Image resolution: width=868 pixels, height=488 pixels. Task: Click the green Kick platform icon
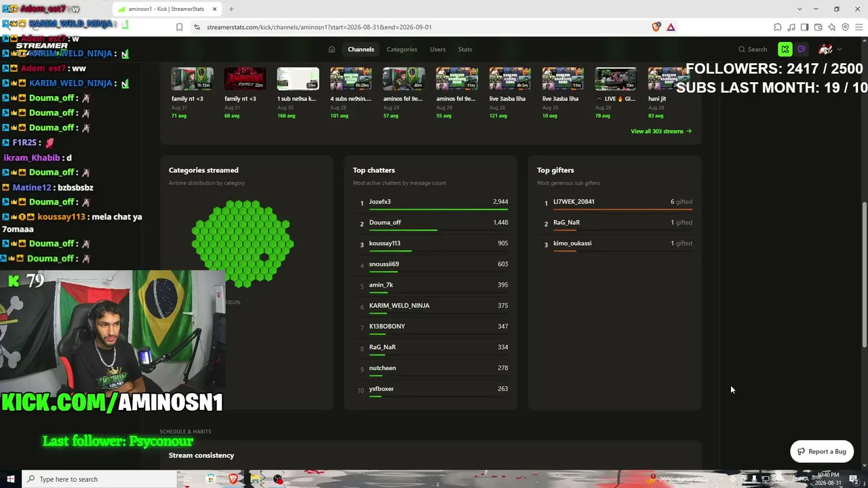(785, 49)
